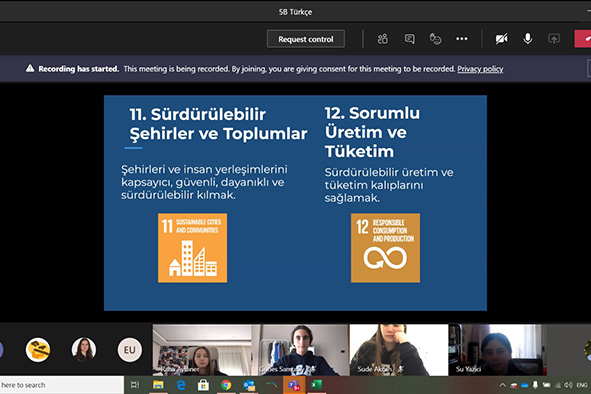Screen dimensions: 591x394
Task: Click the text 'Sürdürülebilir üretim ve tüketim kalıplarını sağlamak.'
Action: (x=389, y=185)
